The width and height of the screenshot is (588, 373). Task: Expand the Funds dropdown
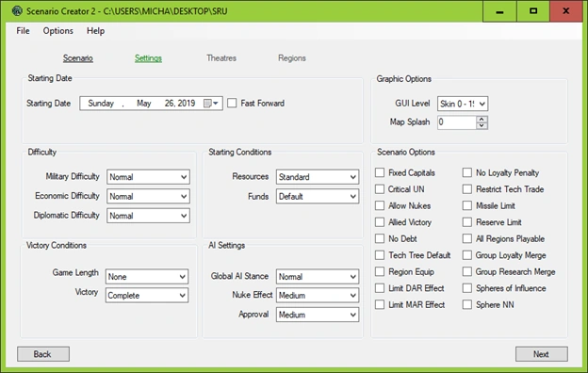[318, 196]
